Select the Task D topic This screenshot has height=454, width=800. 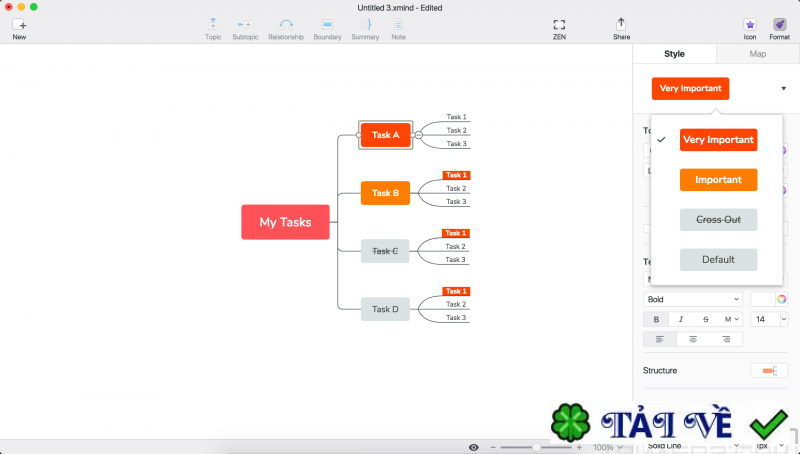[385, 309]
